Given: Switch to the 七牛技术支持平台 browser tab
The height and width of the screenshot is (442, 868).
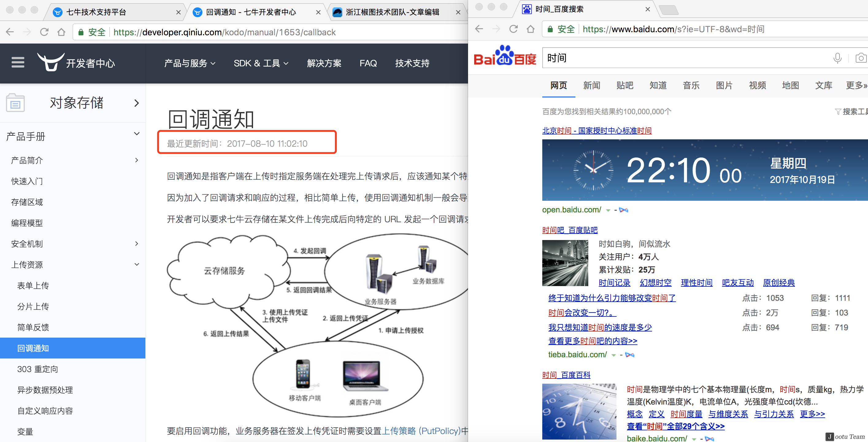Looking at the screenshot, I should [x=96, y=12].
